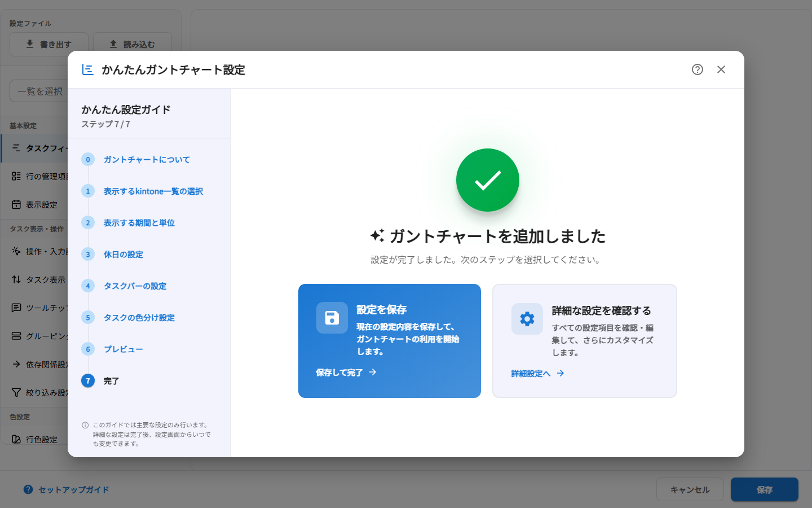Click the arrow icon beside 依存関係設定
Image resolution: width=812 pixels, height=508 pixels.
pos(16,364)
